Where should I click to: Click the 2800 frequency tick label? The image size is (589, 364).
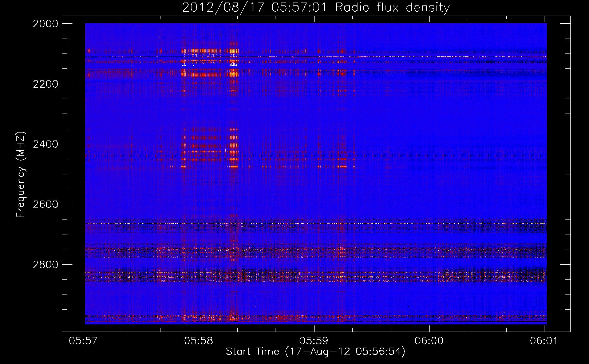click(46, 265)
